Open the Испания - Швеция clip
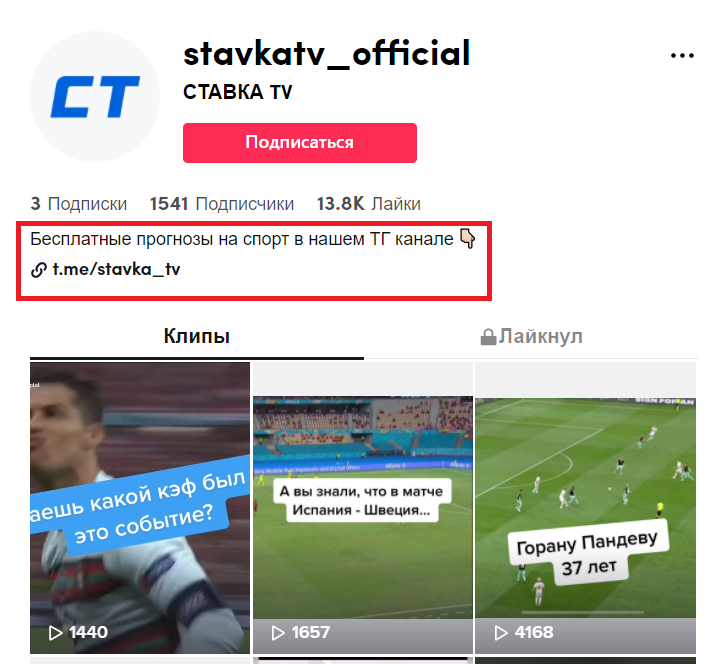 pyautogui.click(x=363, y=508)
